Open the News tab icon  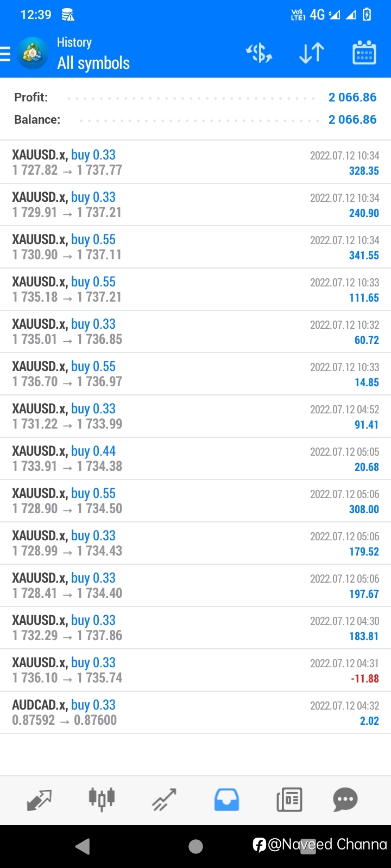tap(289, 800)
